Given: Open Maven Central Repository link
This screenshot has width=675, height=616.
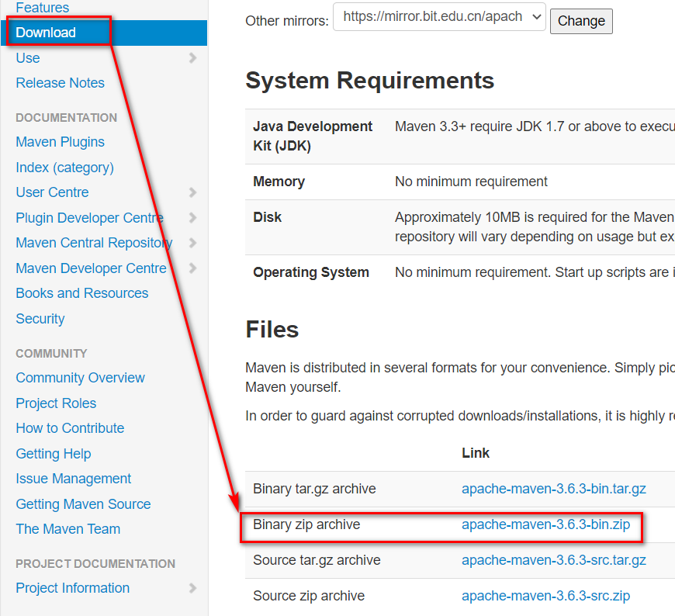Looking at the screenshot, I should [94, 243].
